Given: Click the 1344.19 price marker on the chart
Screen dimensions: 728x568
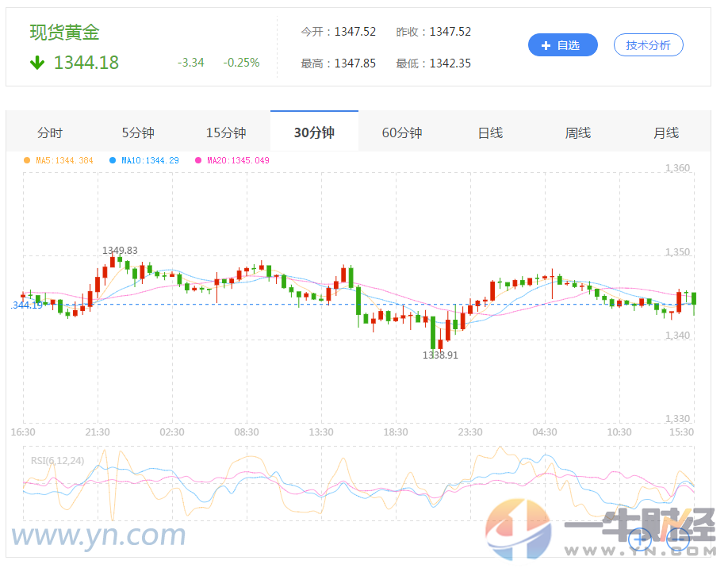Looking at the screenshot, I should coord(25,305).
